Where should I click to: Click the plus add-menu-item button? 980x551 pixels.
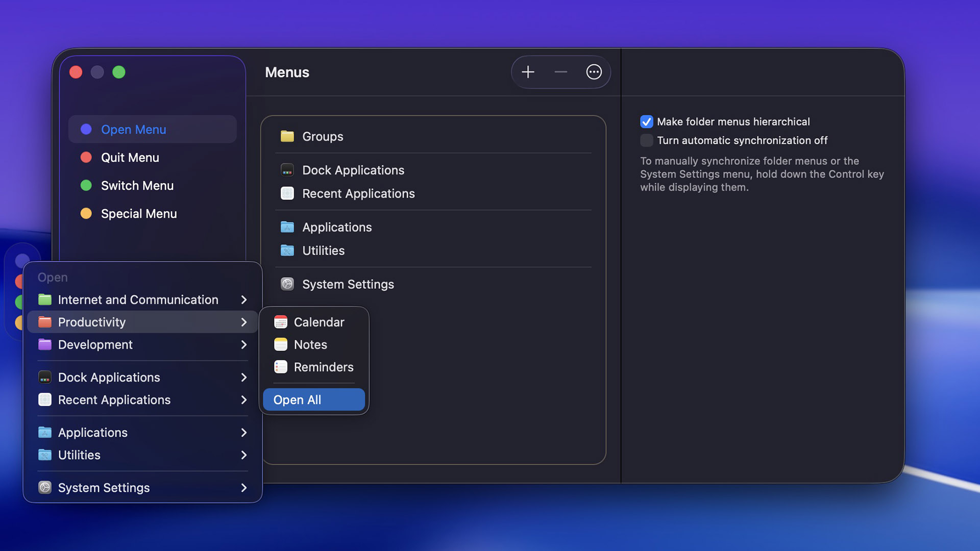[528, 72]
